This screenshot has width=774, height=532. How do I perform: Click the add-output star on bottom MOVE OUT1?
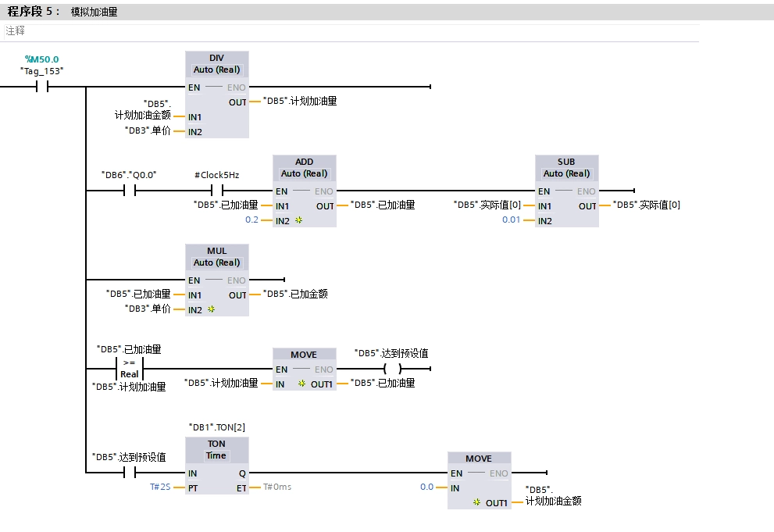click(476, 502)
